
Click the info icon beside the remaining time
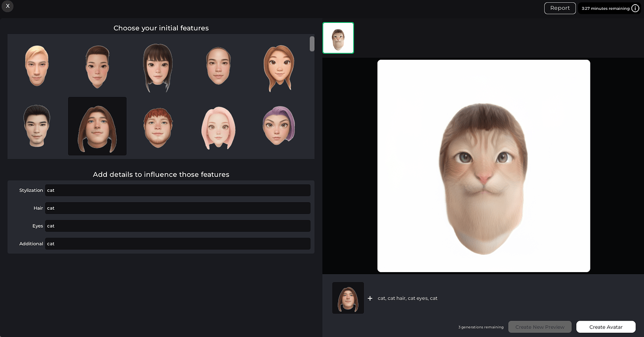tap(635, 8)
